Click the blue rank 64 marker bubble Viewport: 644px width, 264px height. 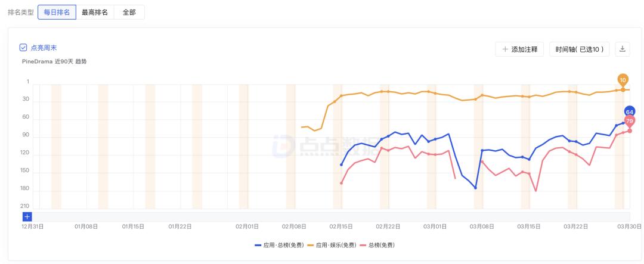point(629,111)
